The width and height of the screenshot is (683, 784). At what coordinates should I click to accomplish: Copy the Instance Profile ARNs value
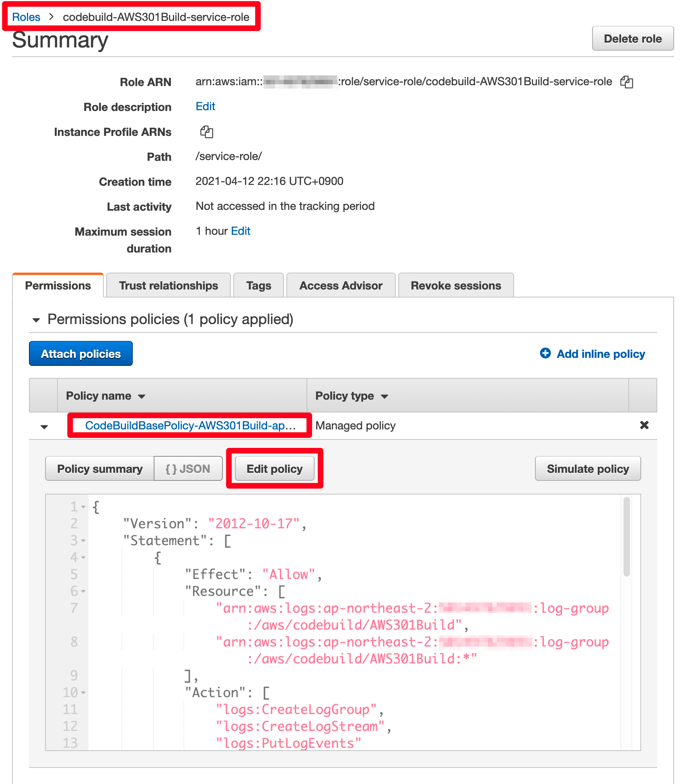(206, 132)
